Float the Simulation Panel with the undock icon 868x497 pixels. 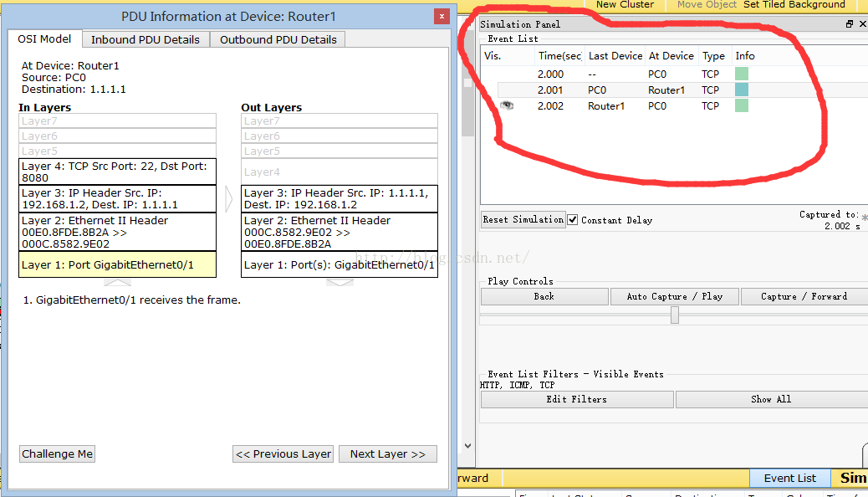coord(850,24)
